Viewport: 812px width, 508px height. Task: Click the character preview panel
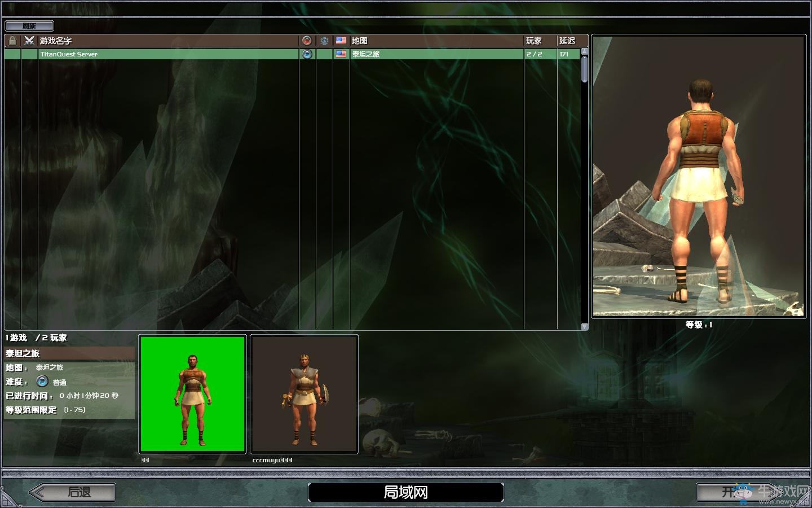[699, 177]
